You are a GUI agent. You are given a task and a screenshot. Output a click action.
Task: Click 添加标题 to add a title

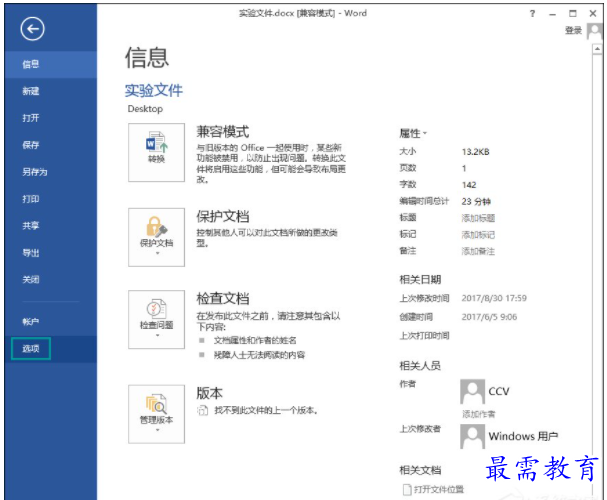(478, 218)
